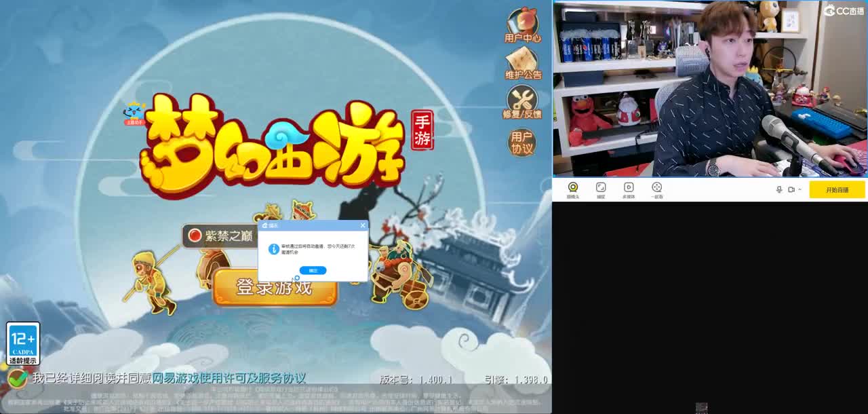868x414 pixels.
Task: Click the 12+ CADPA age rating badge
Action: [23, 343]
